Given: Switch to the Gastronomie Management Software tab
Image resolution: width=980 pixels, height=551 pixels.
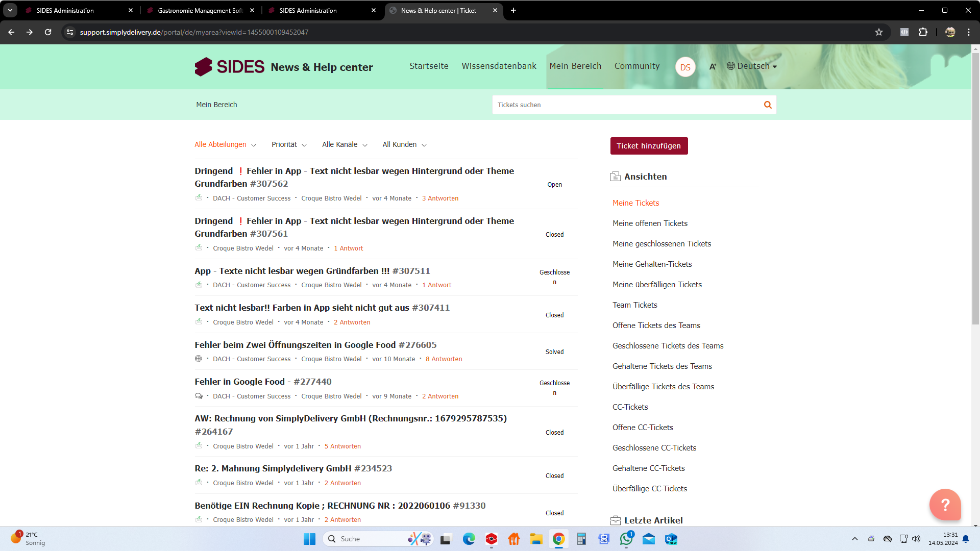Looking at the screenshot, I should (x=200, y=10).
